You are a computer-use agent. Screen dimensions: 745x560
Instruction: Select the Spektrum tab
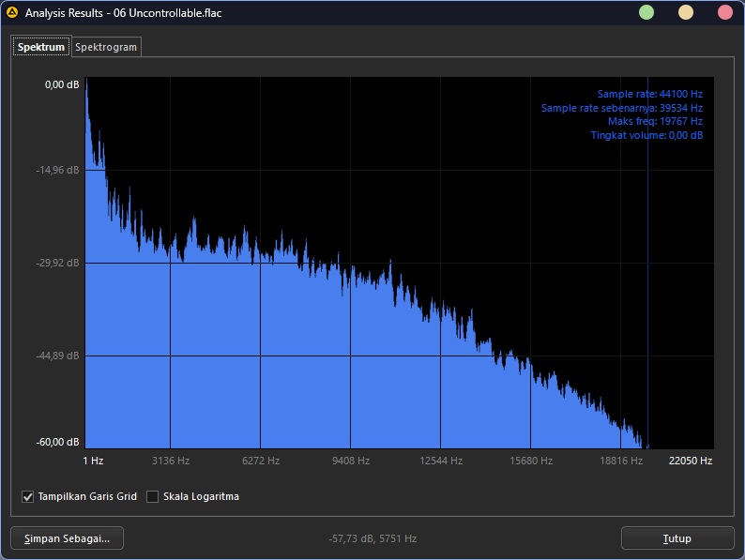41,47
